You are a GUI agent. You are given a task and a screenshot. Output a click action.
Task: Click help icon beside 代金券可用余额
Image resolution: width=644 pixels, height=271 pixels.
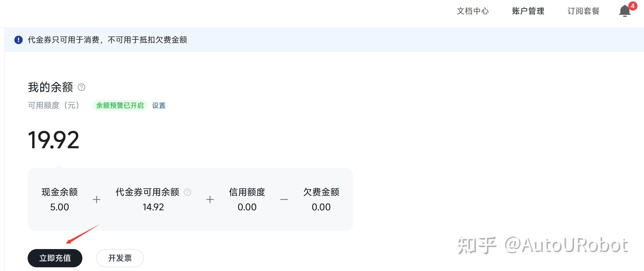point(188,192)
